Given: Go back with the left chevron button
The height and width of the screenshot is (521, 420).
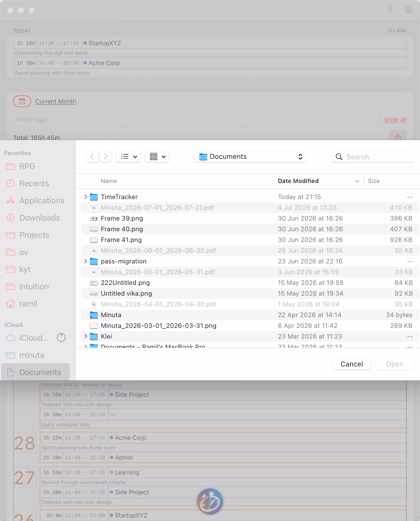Looking at the screenshot, I should click(92, 157).
